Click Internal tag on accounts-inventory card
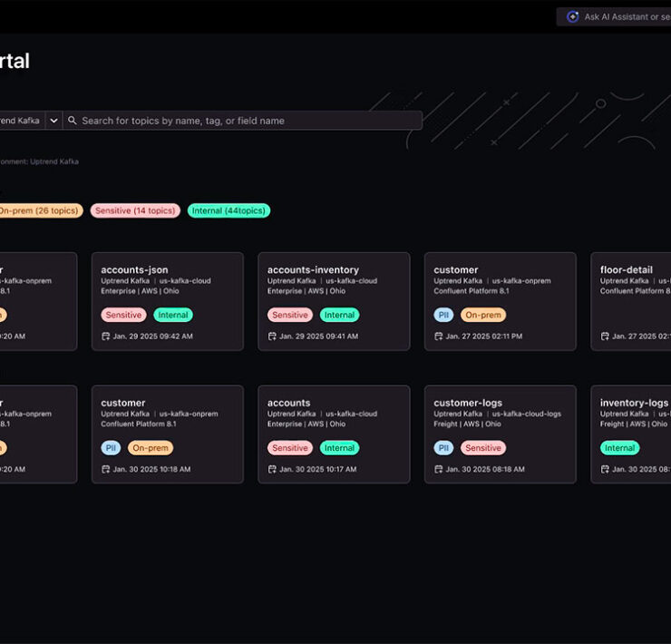The height and width of the screenshot is (644, 671). click(339, 315)
